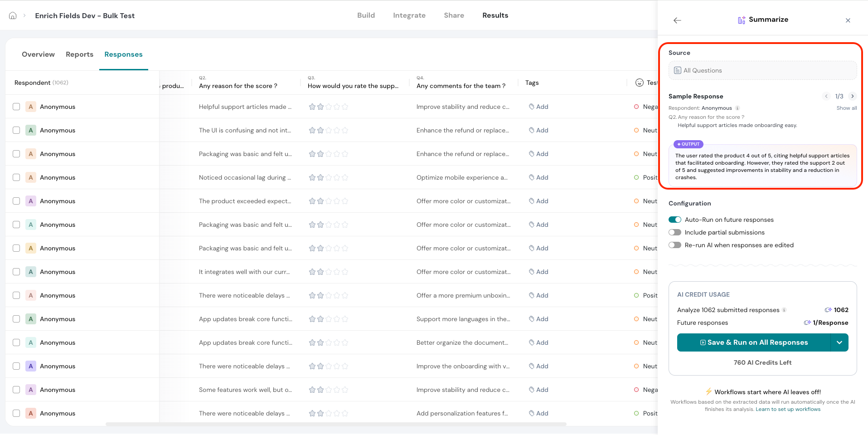Open Learn to set up workflows link
Viewport: 868px width, 435px height.
[788, 409]
